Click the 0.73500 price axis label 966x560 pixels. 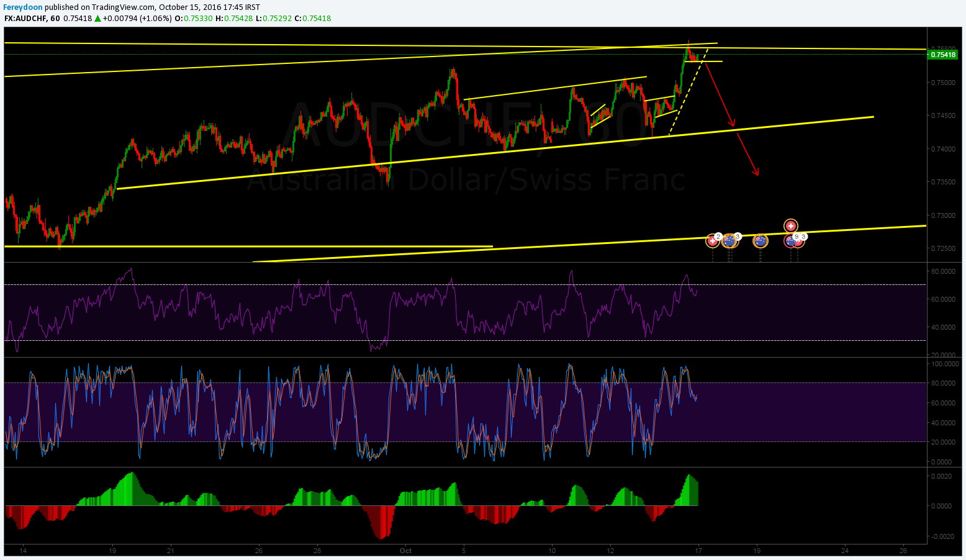pyautogui.click(x=942, y=182)
